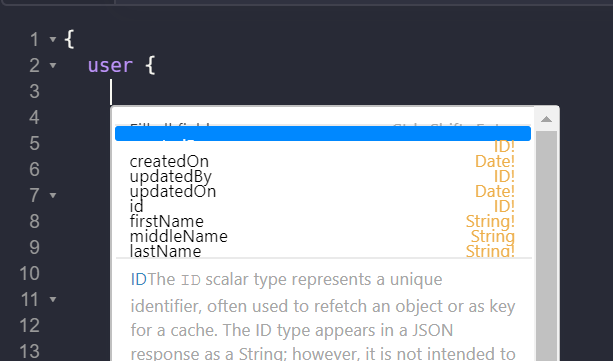Select updatedBy from the autocomplete list
The image size is (613, 361).
click(x=323, y=176)
